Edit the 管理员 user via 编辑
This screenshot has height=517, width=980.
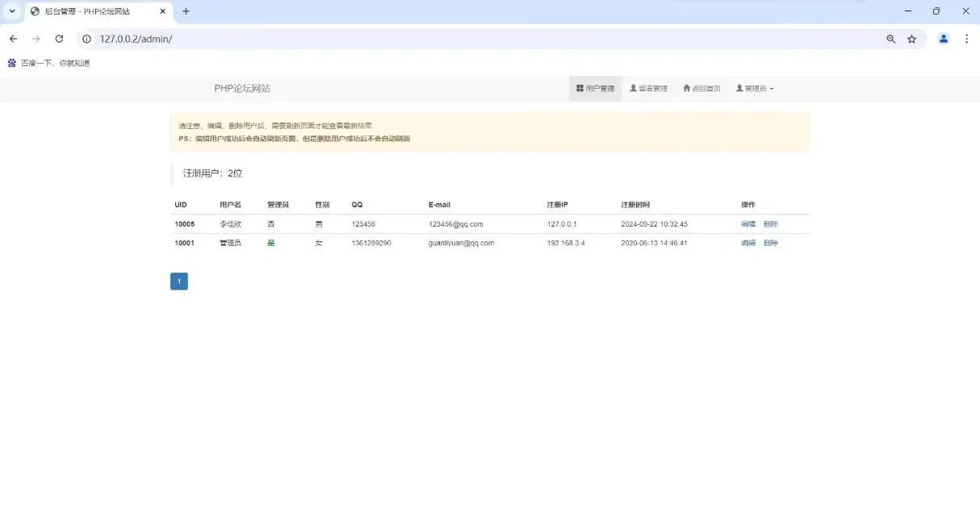[x=748, y=243]
